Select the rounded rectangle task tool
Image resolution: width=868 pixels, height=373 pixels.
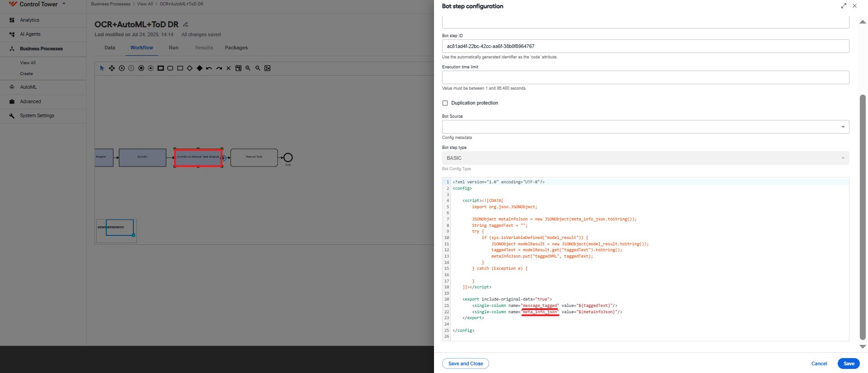170,68
